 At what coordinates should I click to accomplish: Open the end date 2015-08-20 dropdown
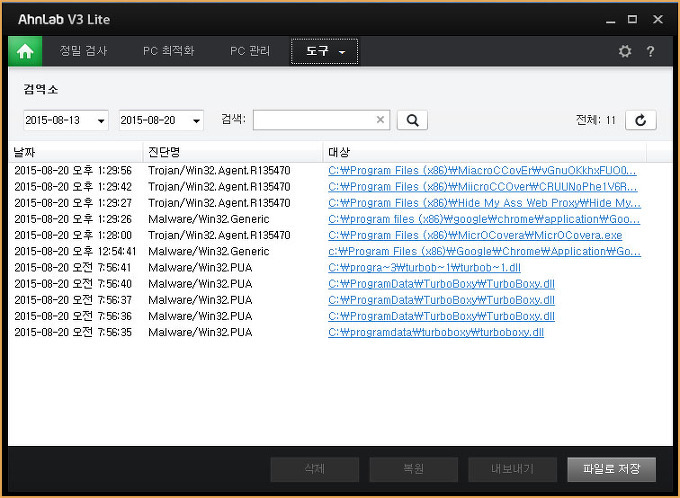(x=196, y=121)
